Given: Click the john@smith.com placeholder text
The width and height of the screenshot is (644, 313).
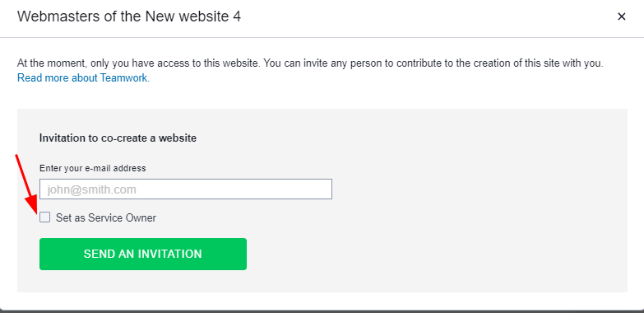Looking at the screenshot, I should coord(91,189).
